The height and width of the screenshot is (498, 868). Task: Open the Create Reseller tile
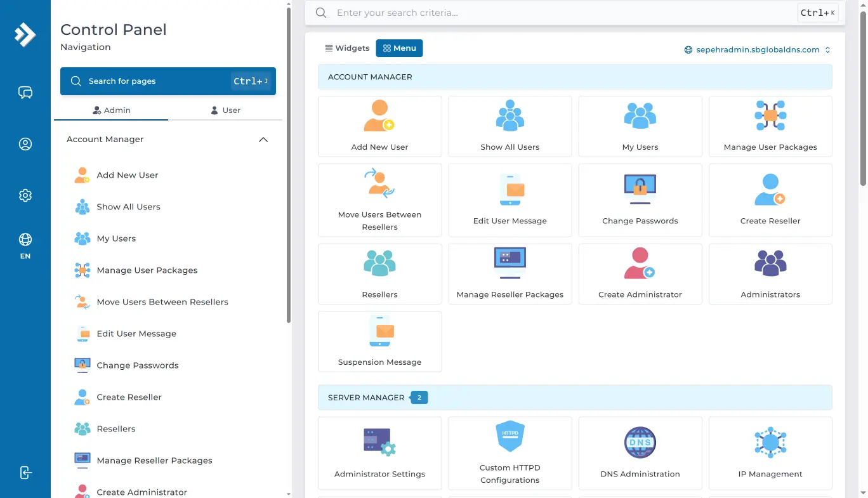770,200
